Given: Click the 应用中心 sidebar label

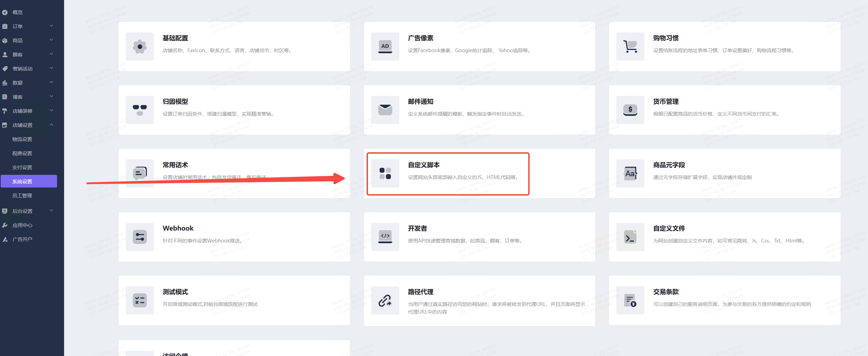Looking at the screenshot, I should coord(23,225).
